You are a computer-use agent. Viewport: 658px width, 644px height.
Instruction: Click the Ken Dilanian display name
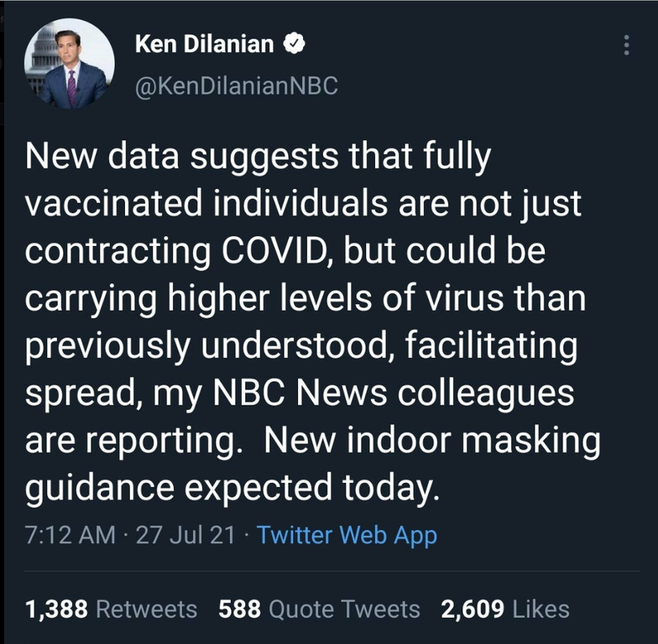204,45
